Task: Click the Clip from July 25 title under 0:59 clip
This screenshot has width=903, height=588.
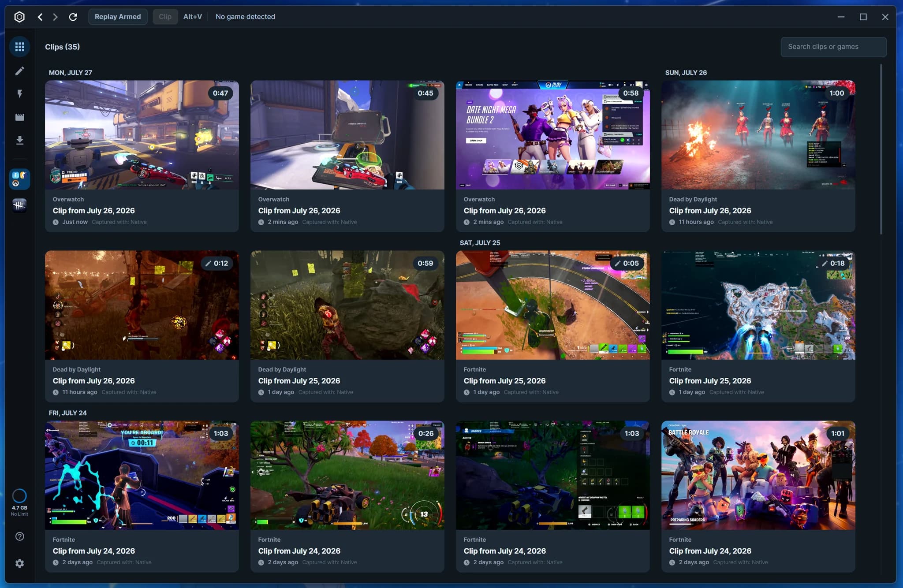Action: click(299, 381)
